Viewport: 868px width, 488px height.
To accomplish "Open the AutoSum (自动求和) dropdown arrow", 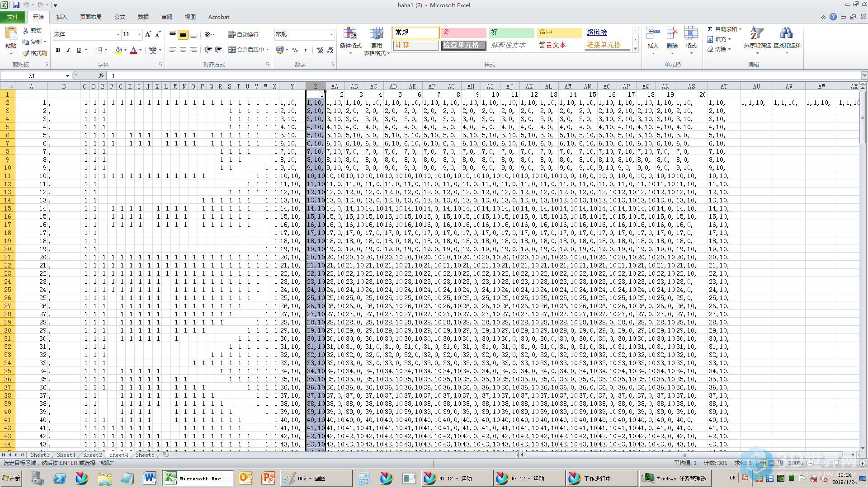I will point(740,29).
